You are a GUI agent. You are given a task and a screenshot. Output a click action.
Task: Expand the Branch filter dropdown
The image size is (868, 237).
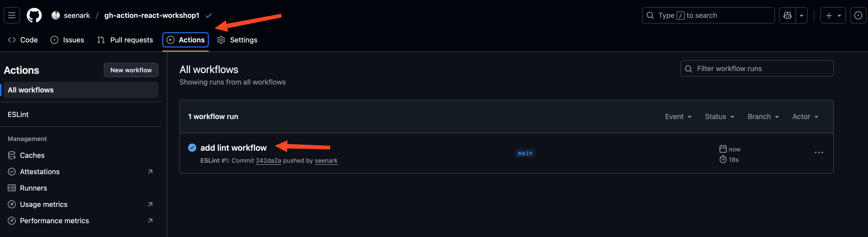point(763,116)
